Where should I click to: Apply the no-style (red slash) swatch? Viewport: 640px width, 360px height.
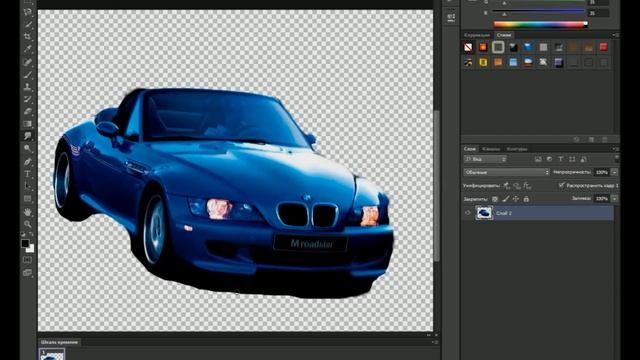click(468, 47)
